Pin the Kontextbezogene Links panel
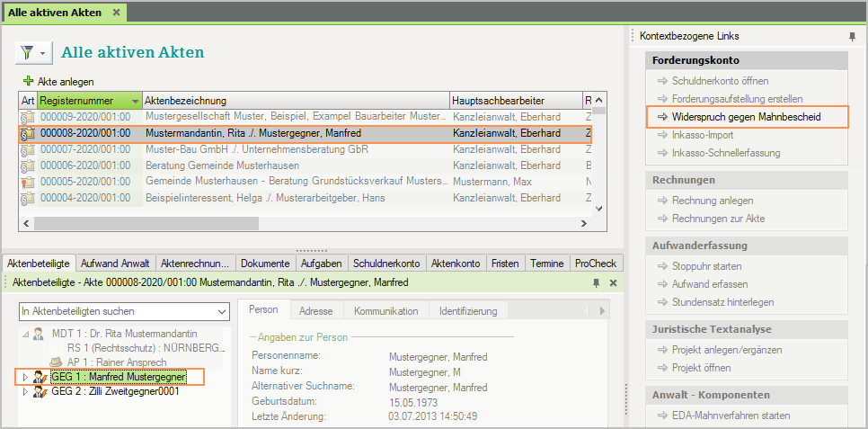 [852, 37]
